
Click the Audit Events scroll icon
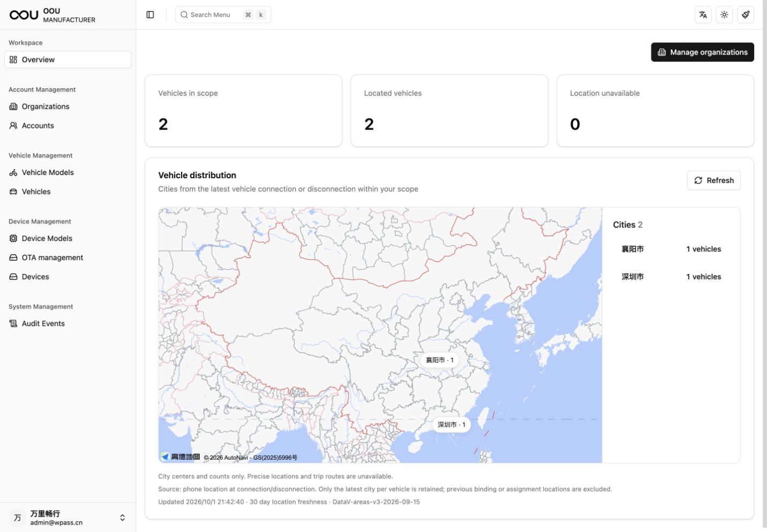(x=13, y=323)
